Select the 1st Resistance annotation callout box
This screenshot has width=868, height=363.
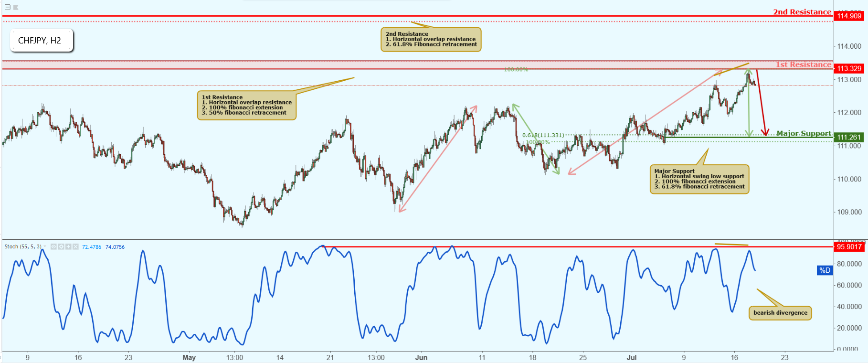[247, 105]
